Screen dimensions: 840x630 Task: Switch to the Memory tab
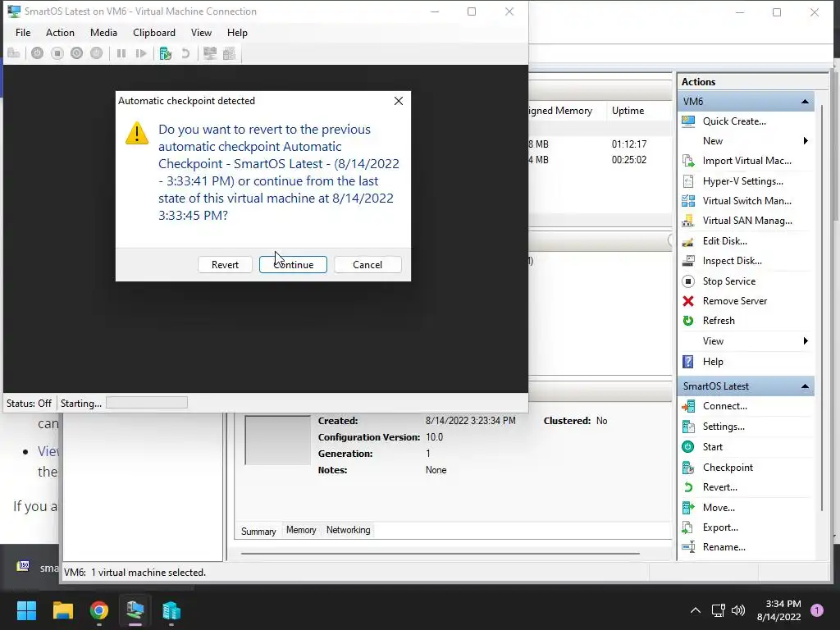pos(301,530)
